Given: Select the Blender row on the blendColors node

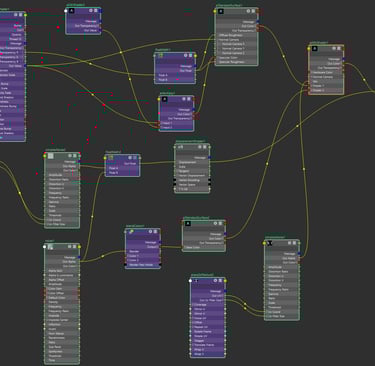Looking at the screenshot, I should [143, 251].
